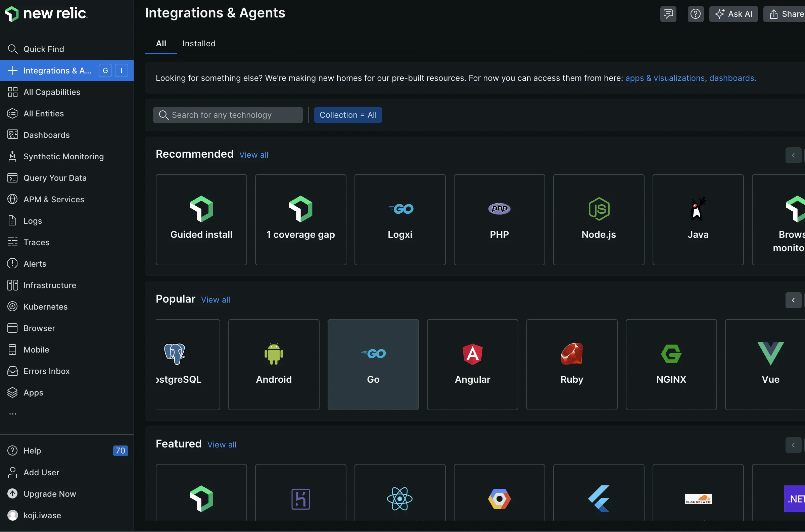This screenshot has width=805, height=532.
Task: Open Synthetic Monitoring in sidebar
Action: (66, 156)
